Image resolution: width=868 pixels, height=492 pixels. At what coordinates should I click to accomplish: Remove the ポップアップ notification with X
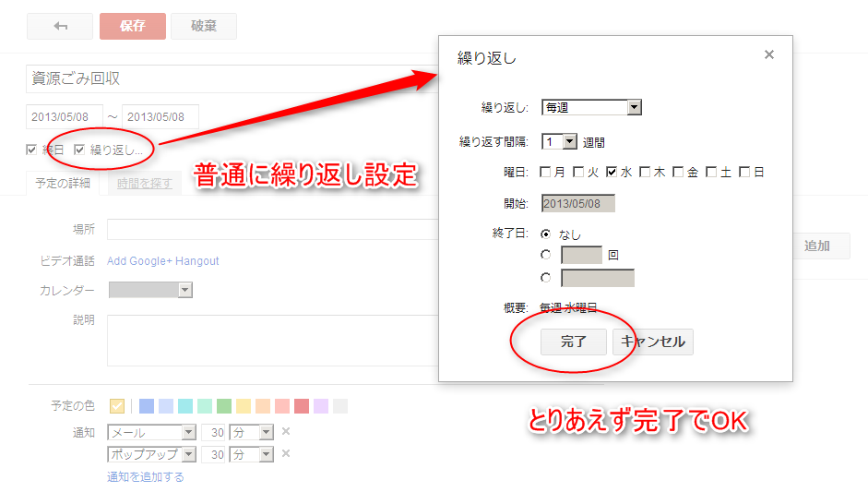[x=286, y=453]
